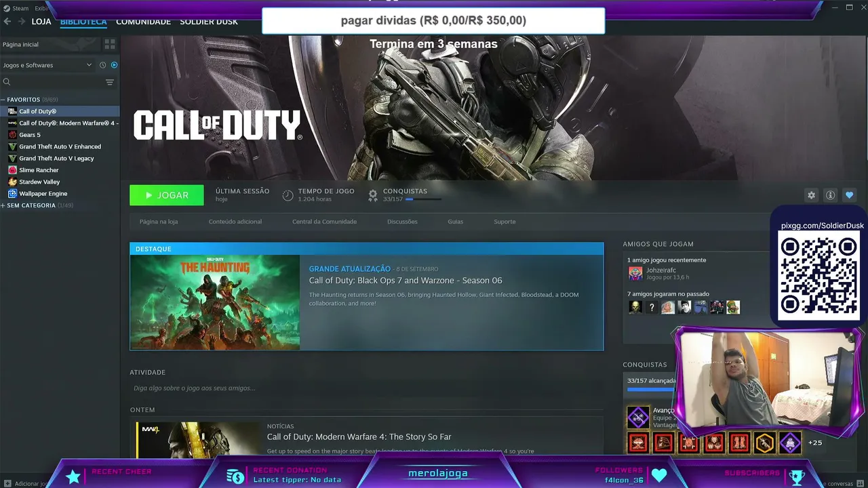Sort library by recent activity clock icon
Screen dimensions: 868x488
point(103,65)
